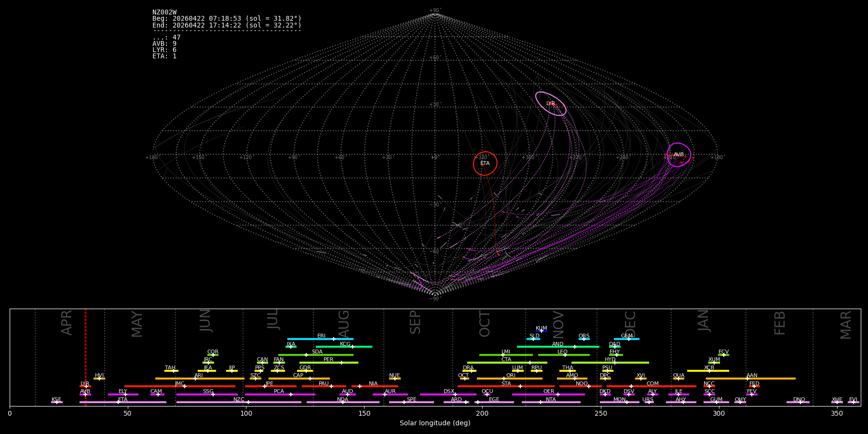Click the STA red shower bar
The width and height of the screenshot is (868, 434).
click(x=506, y=386)
